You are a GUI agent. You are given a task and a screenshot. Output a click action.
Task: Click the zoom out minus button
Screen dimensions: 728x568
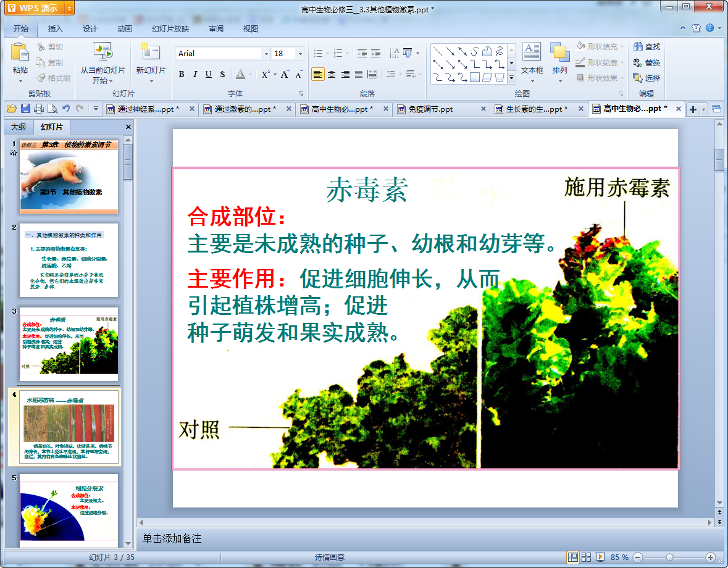point(638,558)
